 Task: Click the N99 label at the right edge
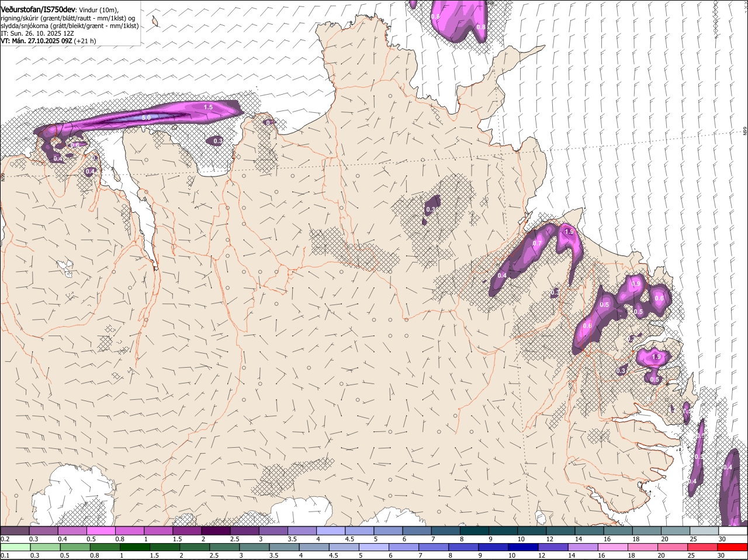745,132
